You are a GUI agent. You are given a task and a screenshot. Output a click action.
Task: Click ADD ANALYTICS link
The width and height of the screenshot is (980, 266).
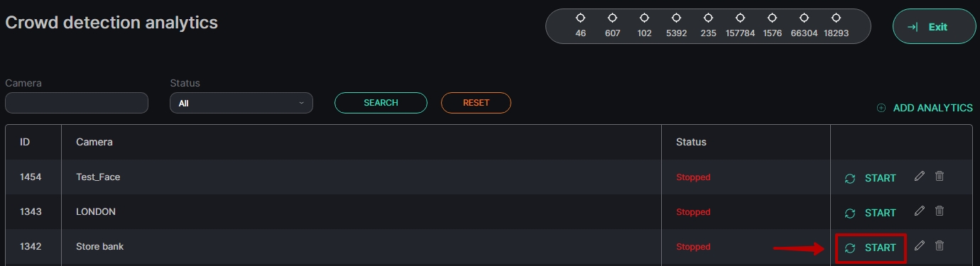pyautogui.click(x=925, y=108)
